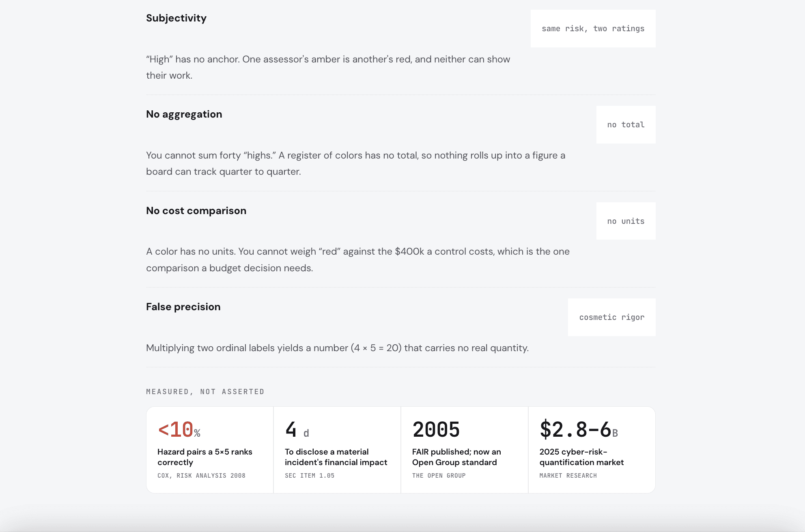Click the 'same risk, two ratings' tag
This screenshot has height=532, width=805.
593,29
